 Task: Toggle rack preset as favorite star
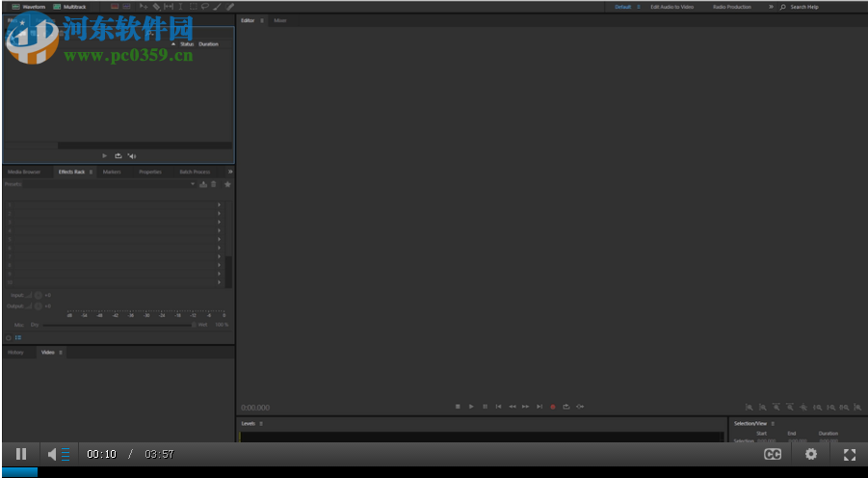click(x=227, y=184)
